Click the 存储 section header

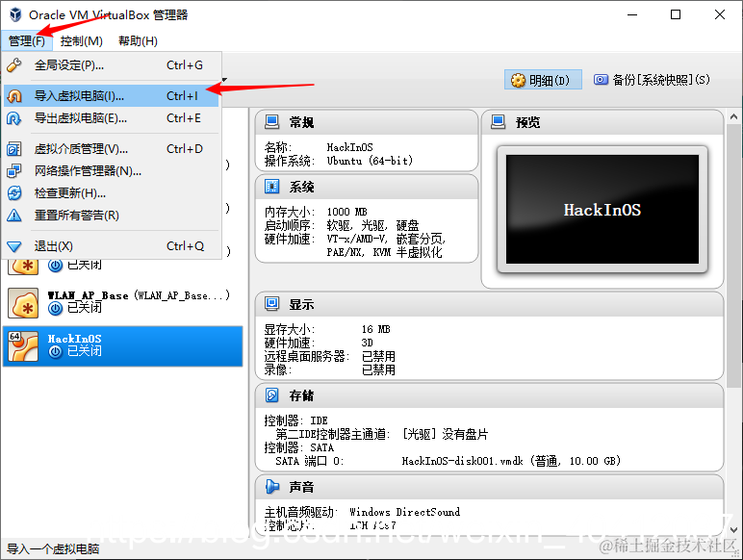pos(489,396)
